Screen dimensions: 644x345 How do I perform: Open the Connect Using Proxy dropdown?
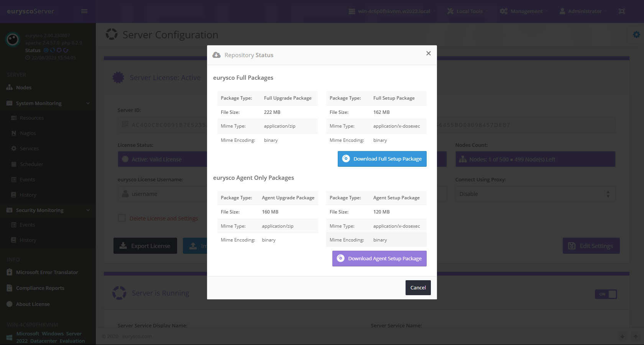[x=535, y=194]
